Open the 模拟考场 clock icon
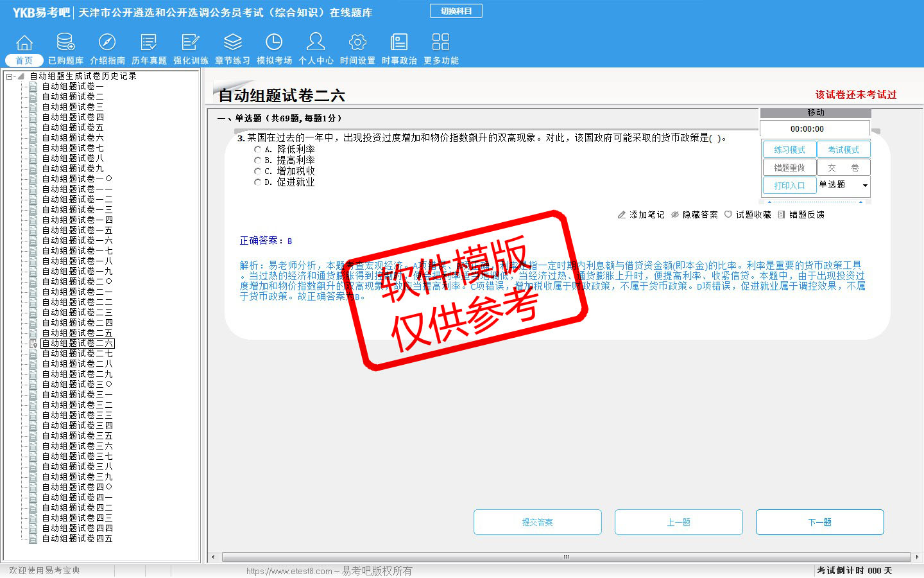Image resolution: width=924 pixels, height=578 pixels. pyautogui.click(x=274, y=43)
